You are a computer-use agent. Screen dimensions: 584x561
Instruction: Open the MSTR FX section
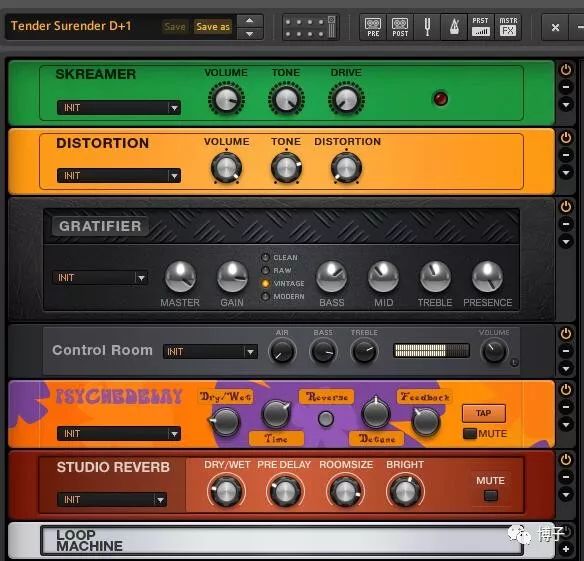(508, 27)
